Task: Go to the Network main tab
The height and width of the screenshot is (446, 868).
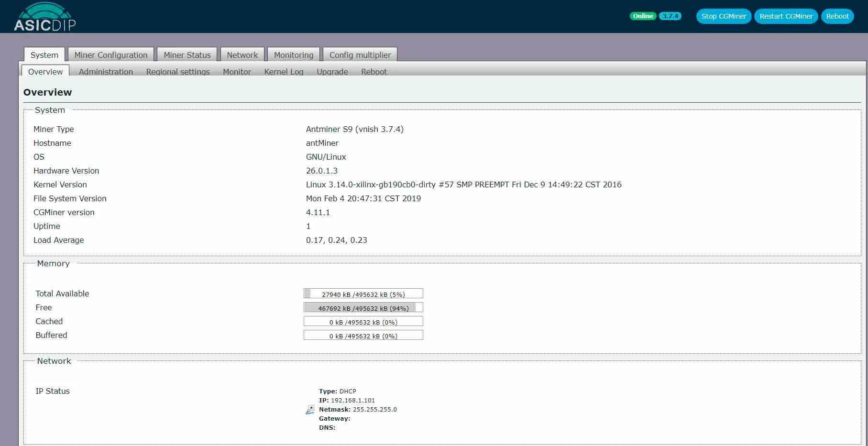Action: (x=242, y=55)
